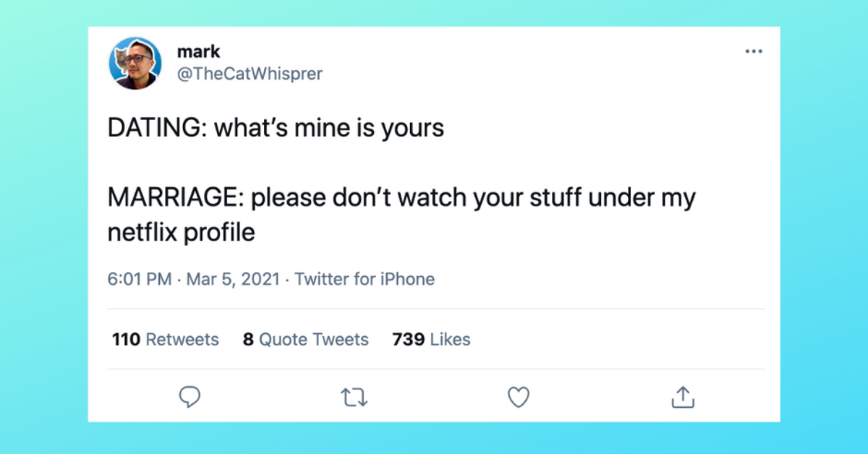This screenshot has height=454, width=868.
Task: Share the tweet via the arrow icon
Action: click(683, 396)
